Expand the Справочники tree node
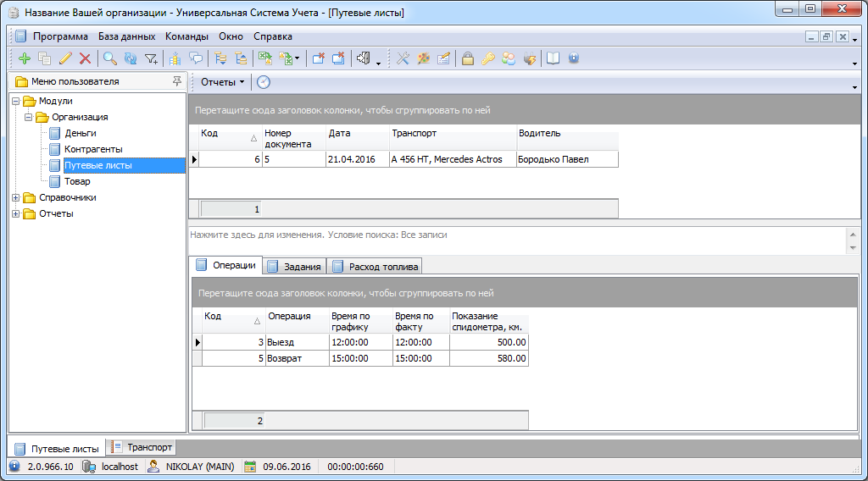This screenshot has height=481, width=868. [x=16, y=197]
